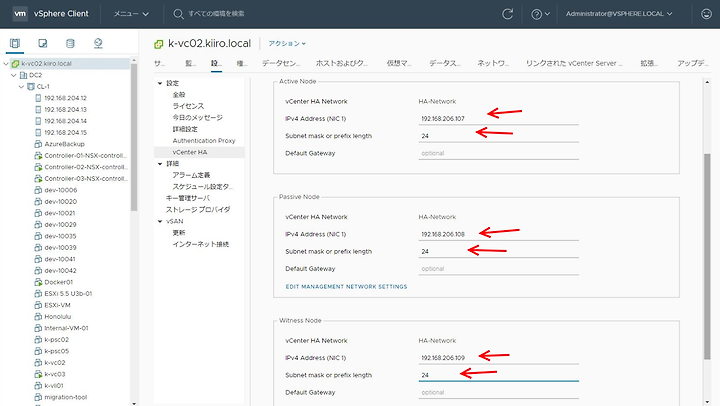The image size is (720, 406).
Task: Collapse the vSAN section in settings menu
Action: (160, 221)
